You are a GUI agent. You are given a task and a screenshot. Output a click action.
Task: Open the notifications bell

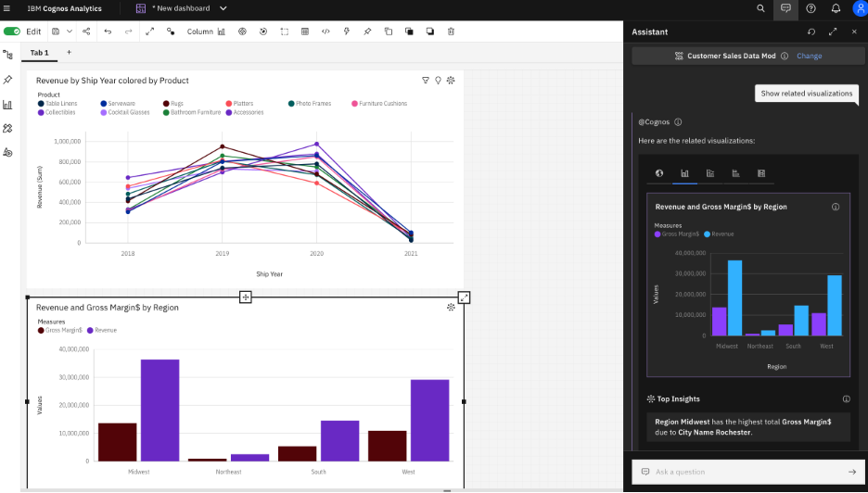[x=836, y=8]
